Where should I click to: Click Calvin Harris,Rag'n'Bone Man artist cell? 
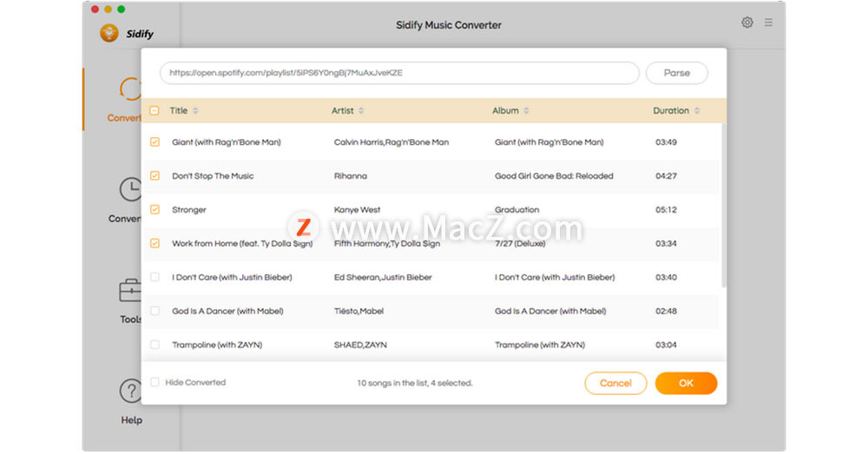pyautogui.click(x=391, y=142)
